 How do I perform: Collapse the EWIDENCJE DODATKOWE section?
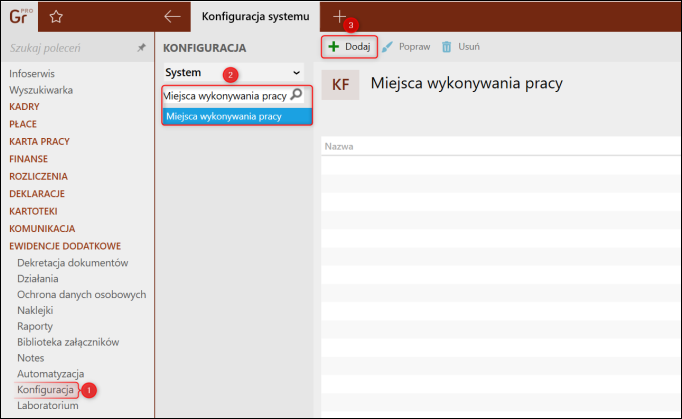click(x=65, y=246)
